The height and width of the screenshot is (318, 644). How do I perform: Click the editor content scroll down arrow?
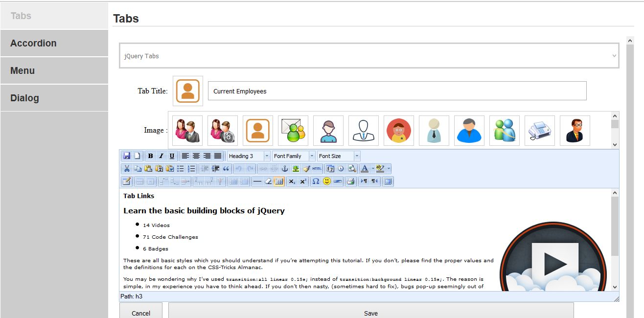tap(615, 287)
